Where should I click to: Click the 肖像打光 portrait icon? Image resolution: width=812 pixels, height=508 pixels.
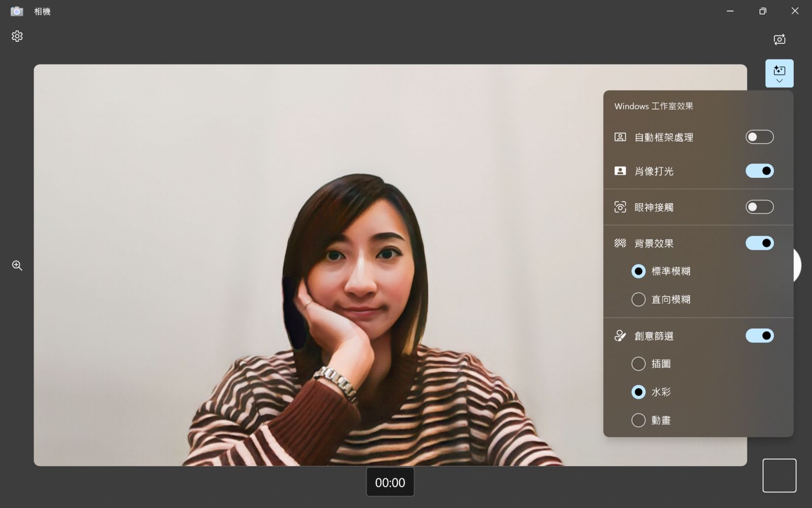[620, 171]
